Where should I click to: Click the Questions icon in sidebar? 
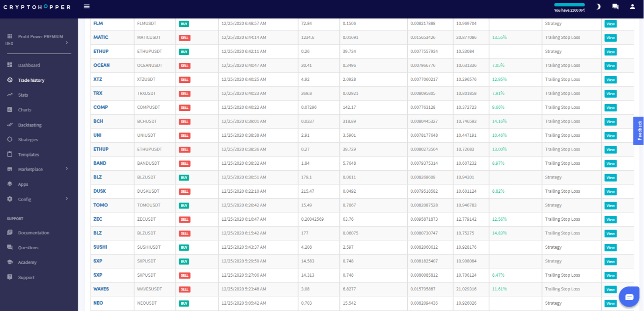point(9,248)
